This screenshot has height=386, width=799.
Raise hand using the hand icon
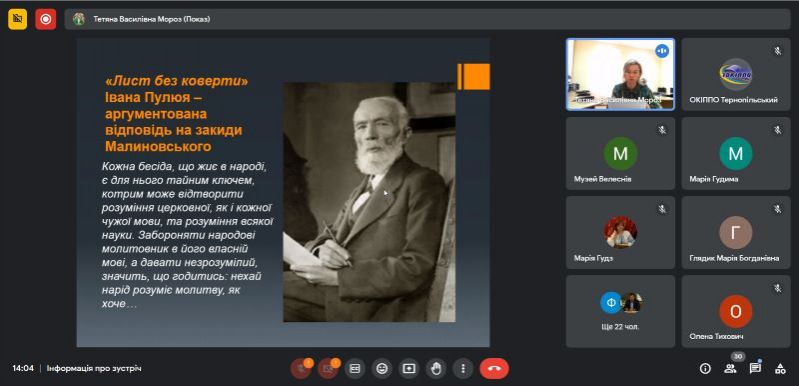pos(436,368)
